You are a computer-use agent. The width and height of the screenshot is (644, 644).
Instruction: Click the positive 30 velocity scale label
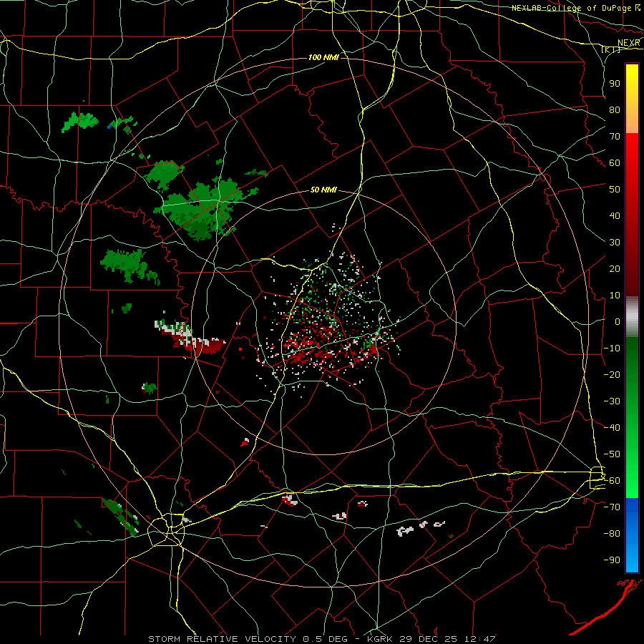pyautogui.click(x=615, y=243)
